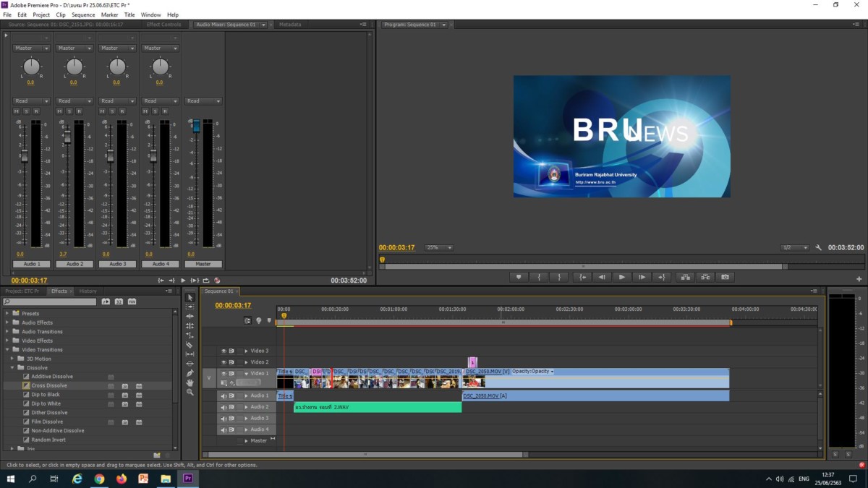Open the Sequence menu

pos(83,14)
